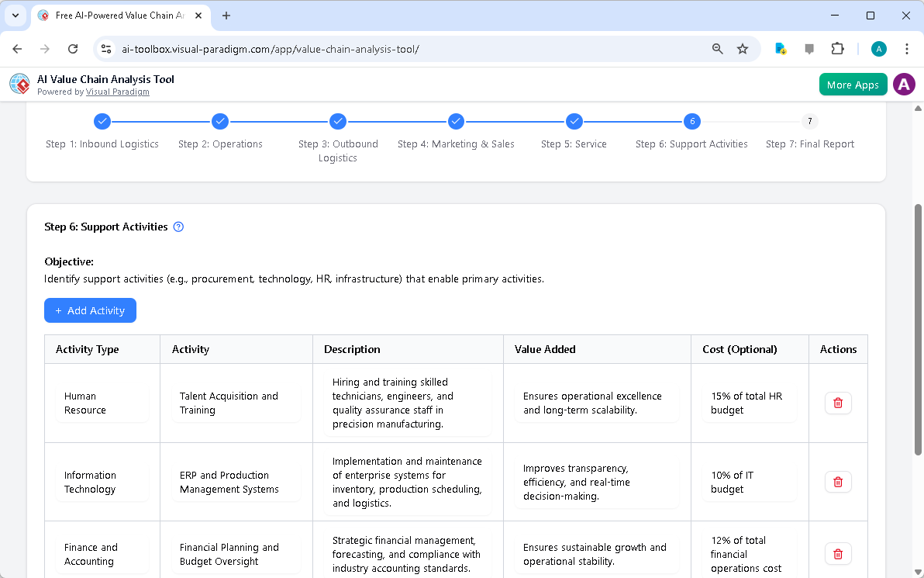924x578 pixels.
Task: Open the tab search dropdown arrow
Action: (x=15, y=16)
